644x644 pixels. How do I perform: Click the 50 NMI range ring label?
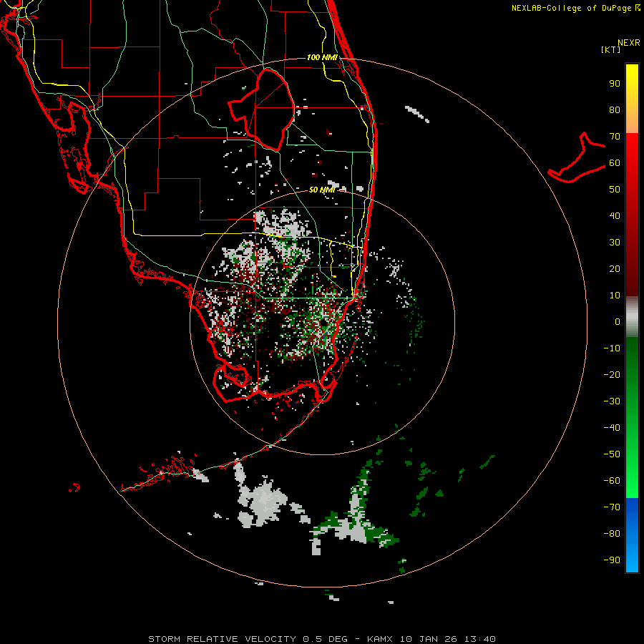322,190
